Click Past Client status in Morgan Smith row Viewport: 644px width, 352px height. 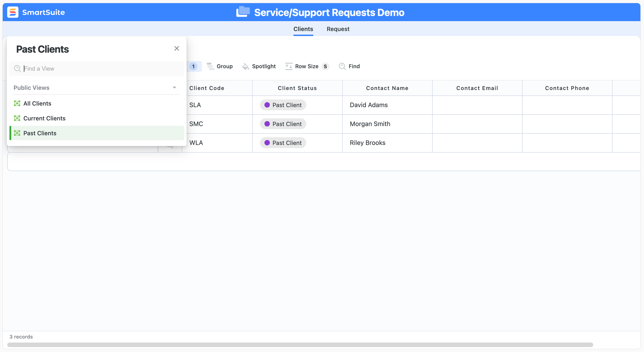(283, 124)
